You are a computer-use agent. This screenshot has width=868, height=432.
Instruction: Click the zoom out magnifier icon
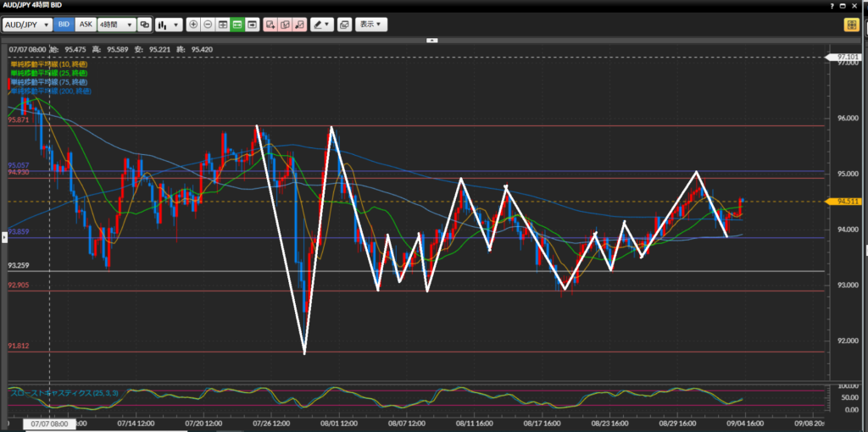click(x=208, y=25)
